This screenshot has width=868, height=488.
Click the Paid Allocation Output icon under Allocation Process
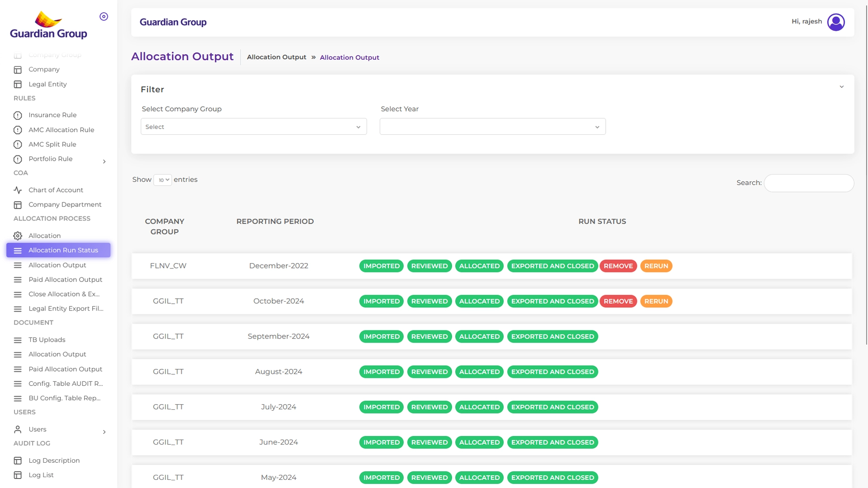(18, 280)
